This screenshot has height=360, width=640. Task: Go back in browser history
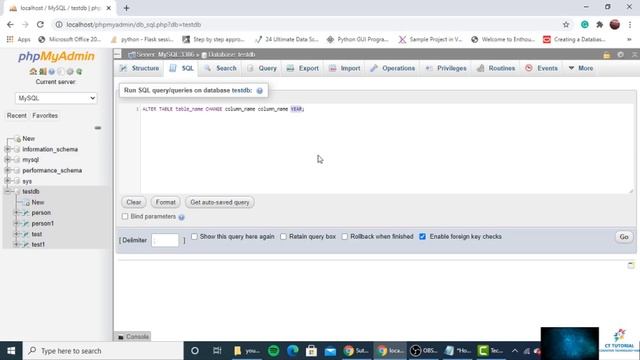click(10, 24)
